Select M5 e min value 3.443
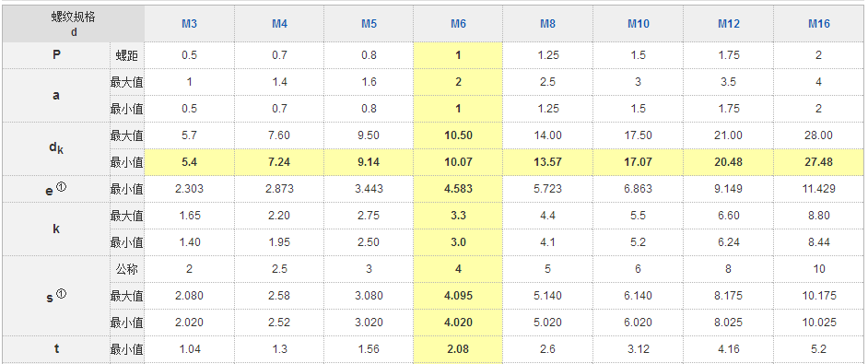This screenshot has height=364, width=868. coord(369,189)
